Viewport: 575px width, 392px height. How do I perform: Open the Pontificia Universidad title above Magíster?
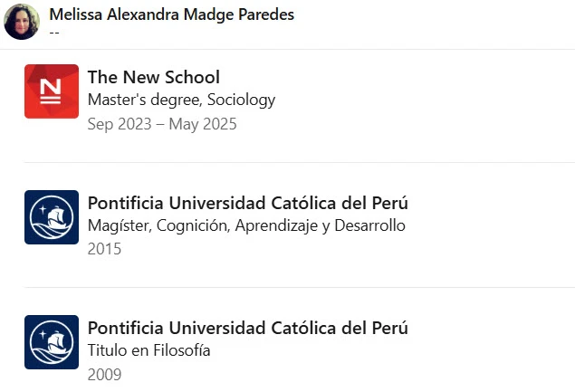click(x=248, y=203)
